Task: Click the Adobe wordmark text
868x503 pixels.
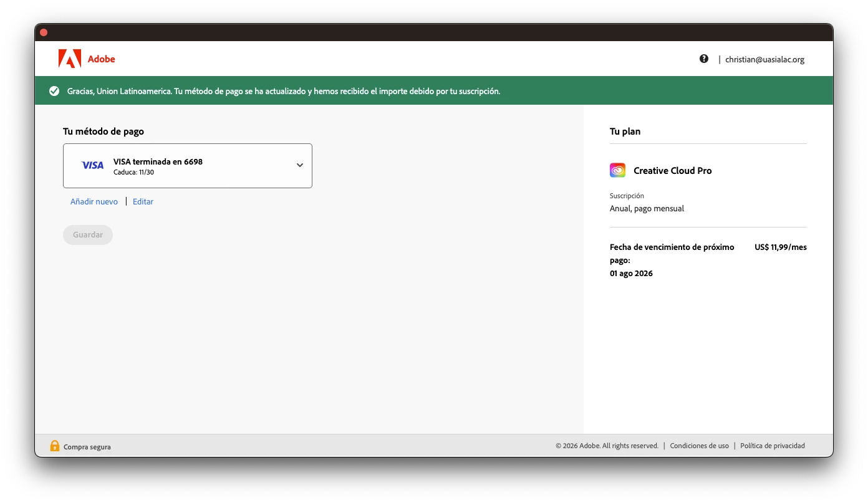Action: [102, 59]
